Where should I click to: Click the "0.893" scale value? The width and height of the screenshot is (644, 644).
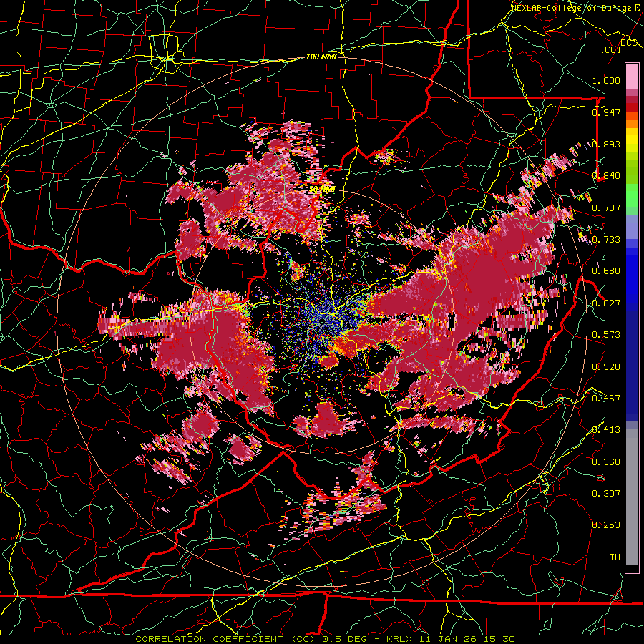pos(606,144)
